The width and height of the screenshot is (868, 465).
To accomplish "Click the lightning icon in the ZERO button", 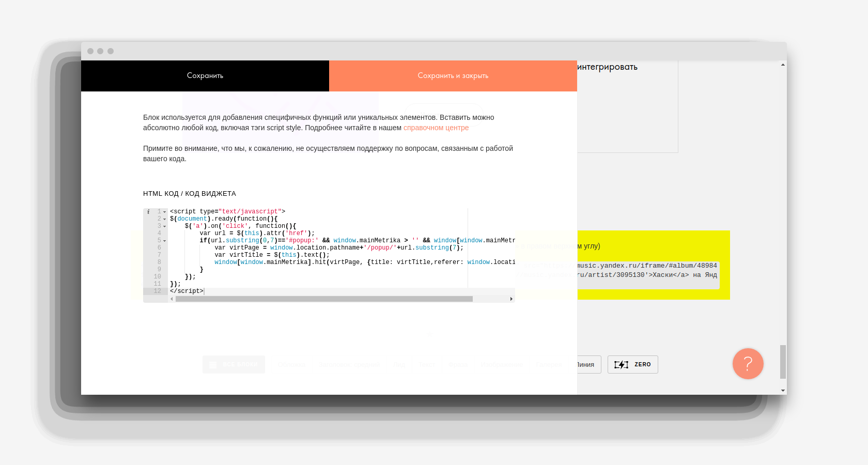I will click(x=621, y=365).
